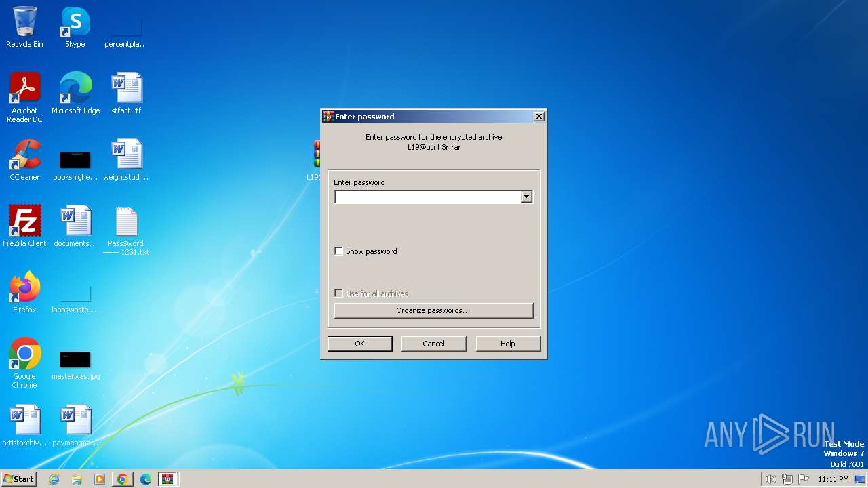Open Chrome from the taskbar
Screen dimensions: 868x488
(x=123, y=479)
